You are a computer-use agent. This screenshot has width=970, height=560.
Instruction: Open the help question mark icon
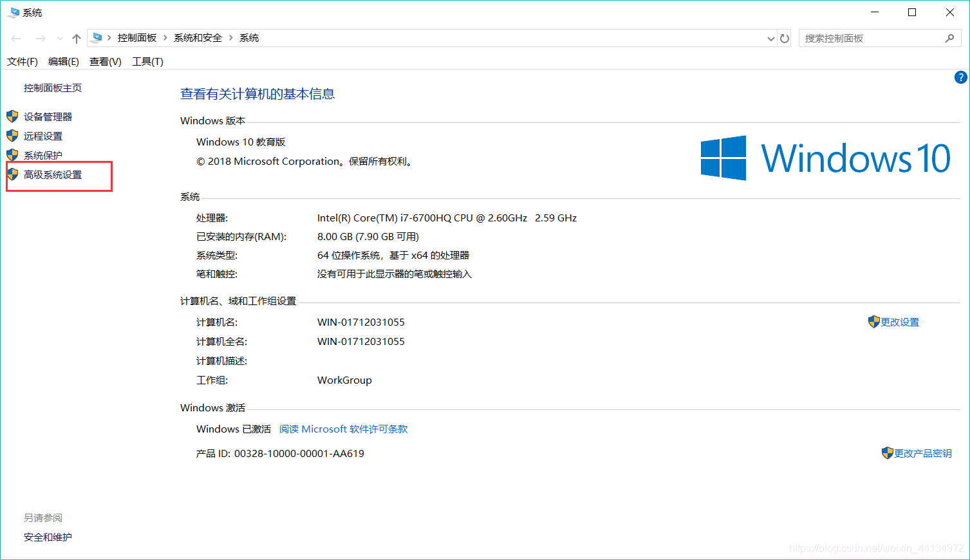pyautogui.click(x=960, y=77)
